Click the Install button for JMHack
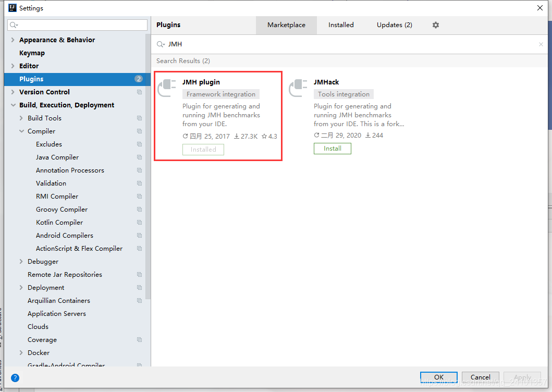The height and width of the screenshot is (392, 552). (x=333, y=148)
